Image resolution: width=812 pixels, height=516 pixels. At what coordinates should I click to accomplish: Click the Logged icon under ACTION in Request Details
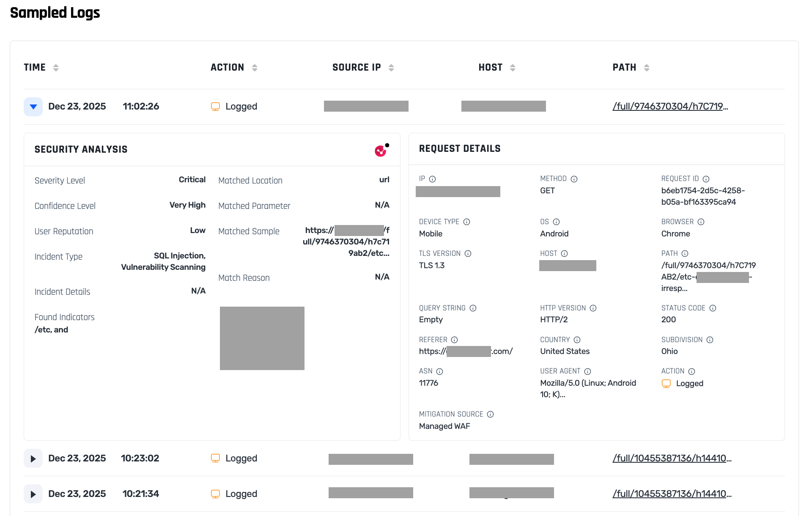667,384
